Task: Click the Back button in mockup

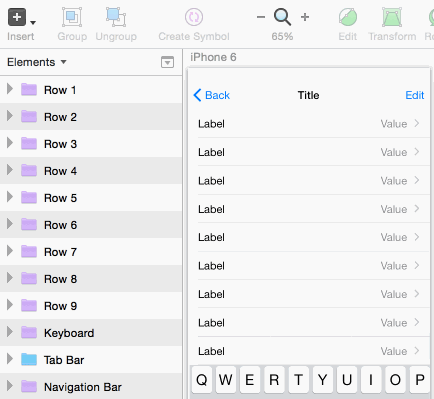Action: point(211,95)
